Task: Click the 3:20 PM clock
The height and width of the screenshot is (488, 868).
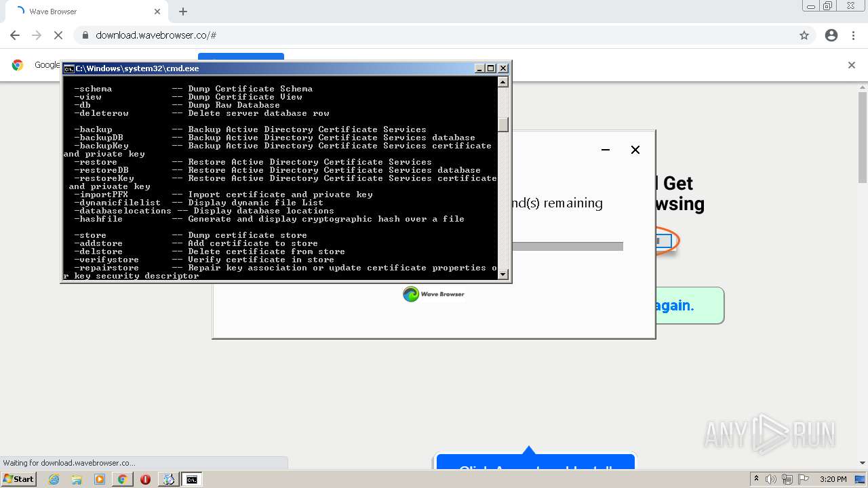Action: (x=833, y=479)
